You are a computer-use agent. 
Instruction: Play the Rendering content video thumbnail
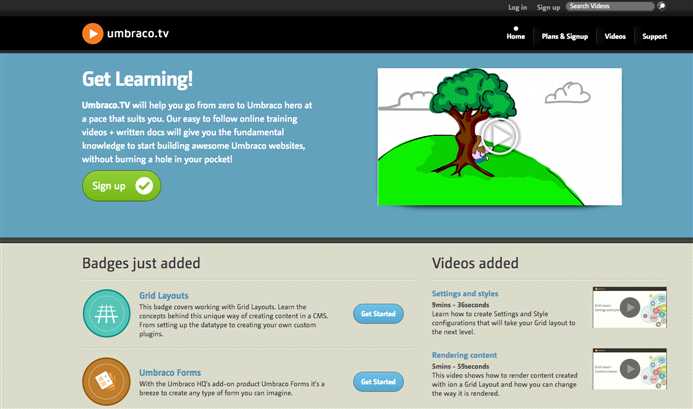click(629, 369)
